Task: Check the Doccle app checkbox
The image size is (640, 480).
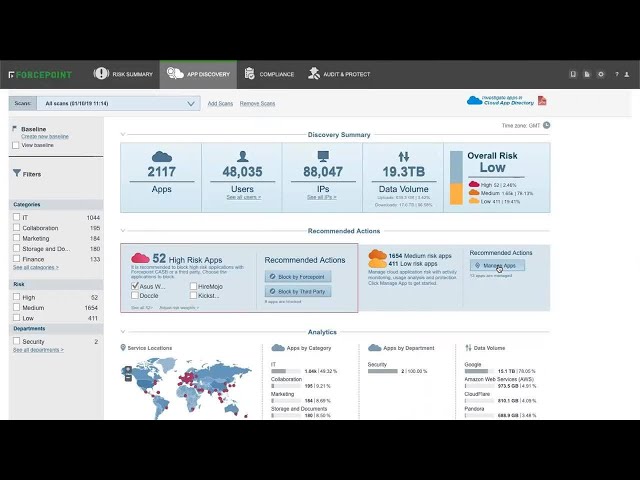Action: tap(135, 295)
